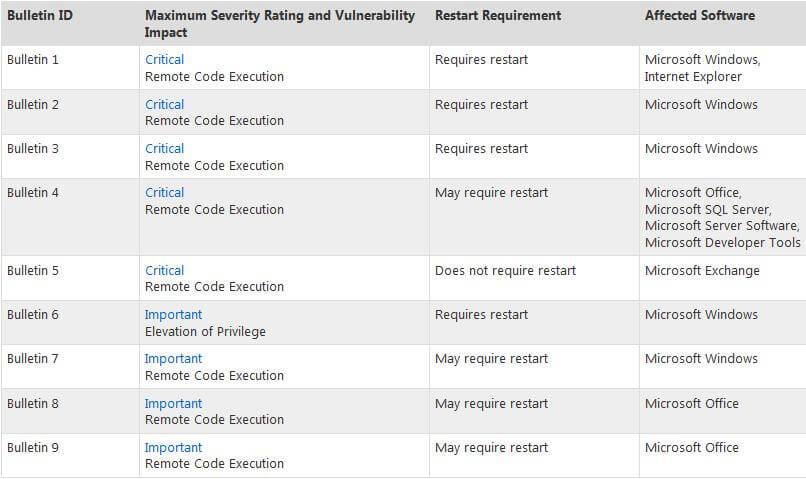Click "Does not require restart" text
Image resolution: width=806 pixels, height=479 pixels.
(505, 270)
